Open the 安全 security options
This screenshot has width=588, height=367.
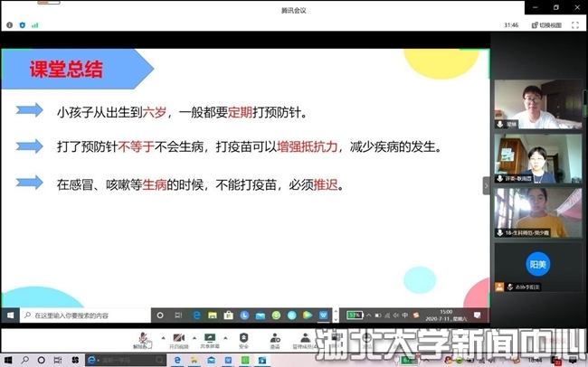pyautogui.click(x=243, y=337)
